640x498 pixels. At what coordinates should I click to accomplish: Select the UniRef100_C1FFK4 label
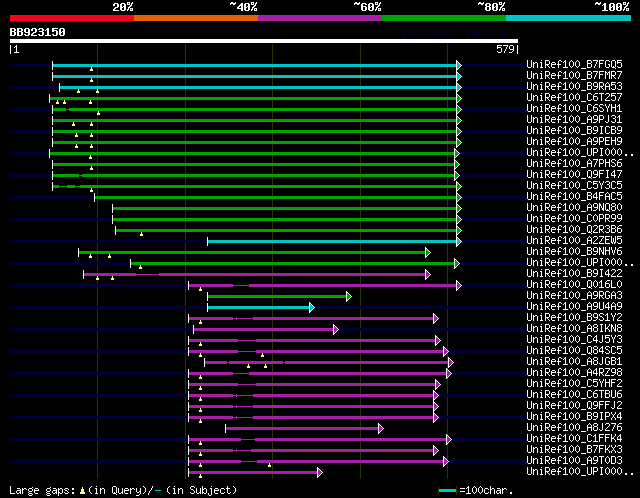tap(574, 439)
